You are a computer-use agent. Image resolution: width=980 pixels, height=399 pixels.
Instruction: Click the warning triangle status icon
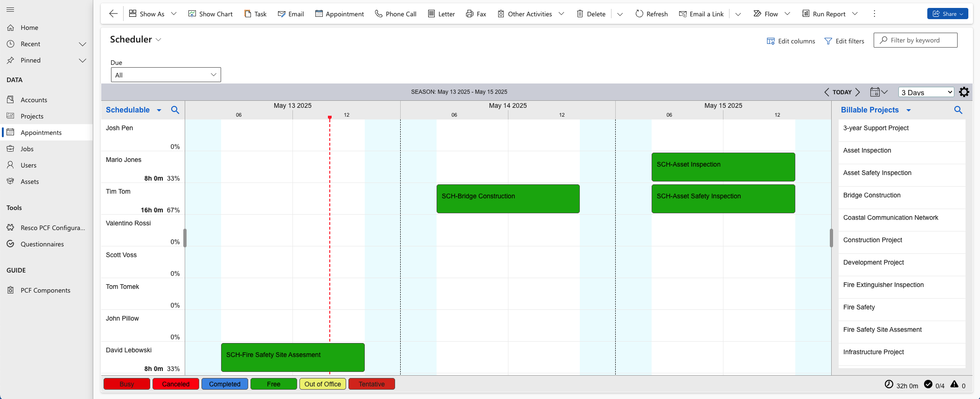(x=954, y=385)
